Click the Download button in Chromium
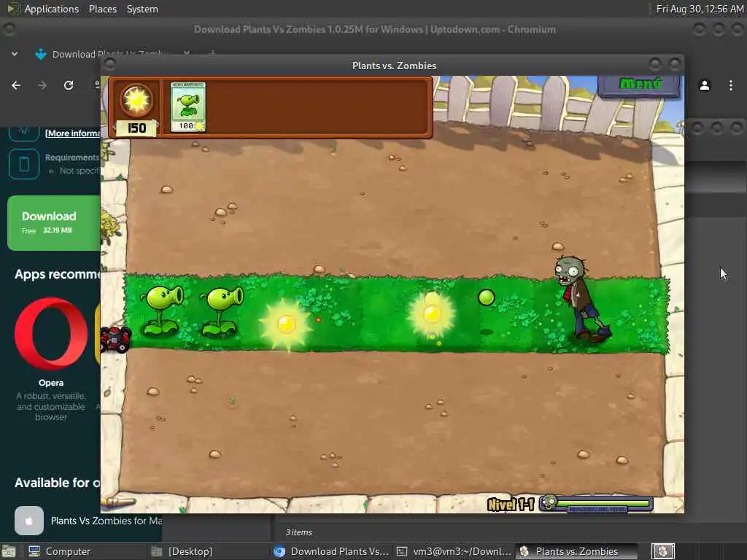Screen dimensions: 747x560 click(x=53, y=222)
